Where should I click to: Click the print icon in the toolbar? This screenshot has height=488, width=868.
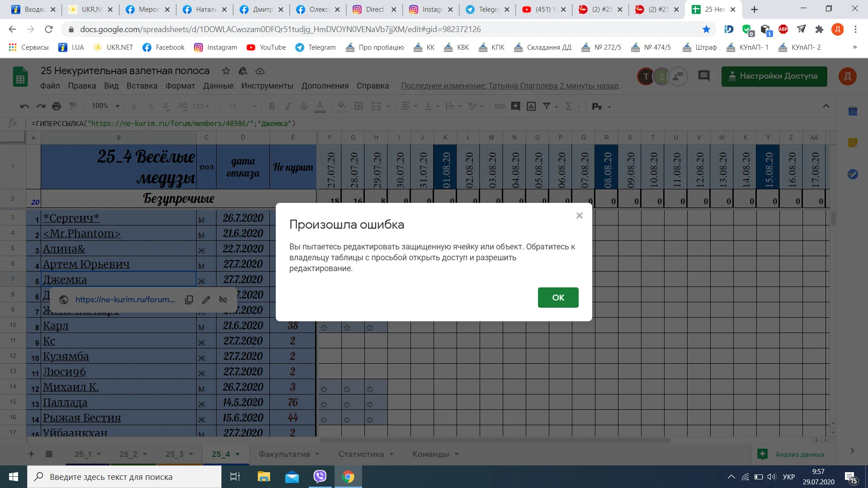coord(57,106)
